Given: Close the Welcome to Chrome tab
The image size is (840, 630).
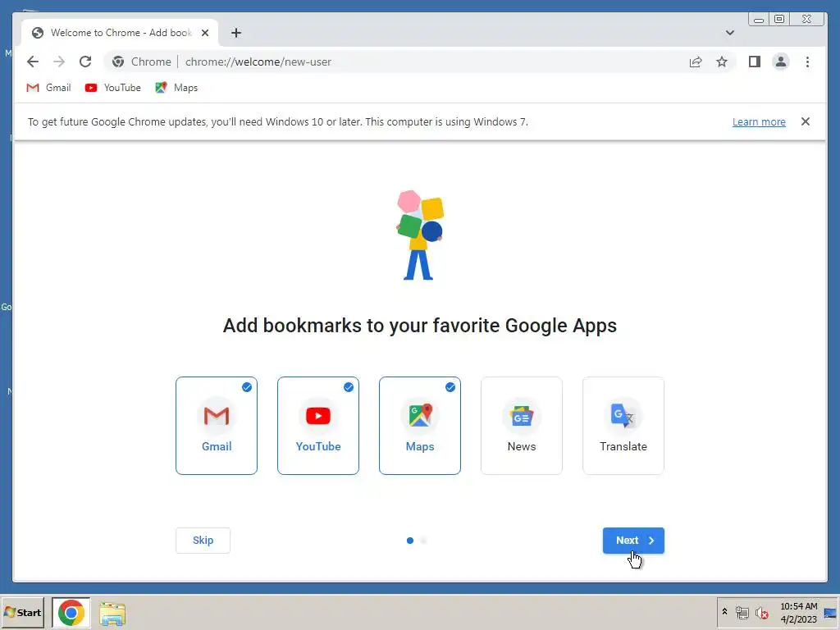Looking at the screenshot, I should pyautogui.click(x=204, y=33).
